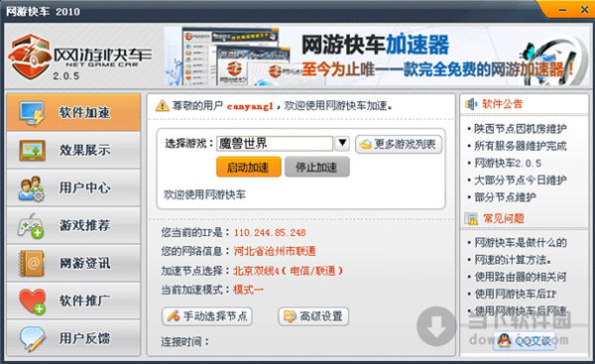Screen dimensions: 595x364
Task: Expand the game selection dropdown arrow
Action: tap(342, 143)
